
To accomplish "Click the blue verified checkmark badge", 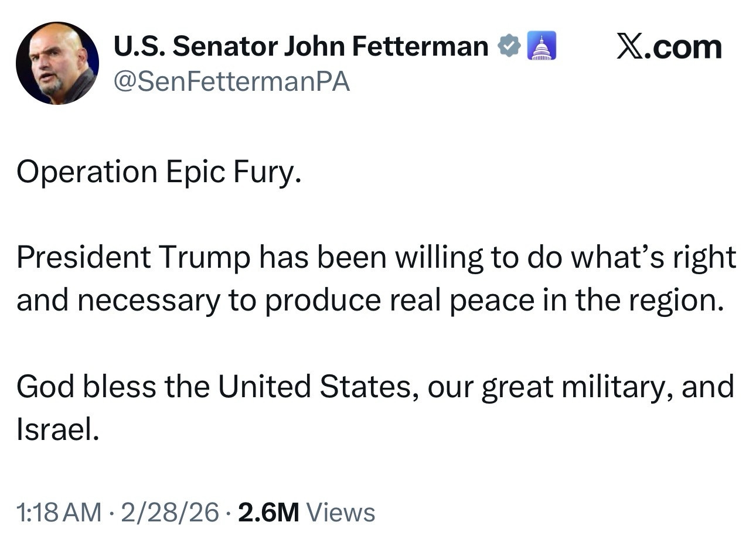I will coord(509,46).
